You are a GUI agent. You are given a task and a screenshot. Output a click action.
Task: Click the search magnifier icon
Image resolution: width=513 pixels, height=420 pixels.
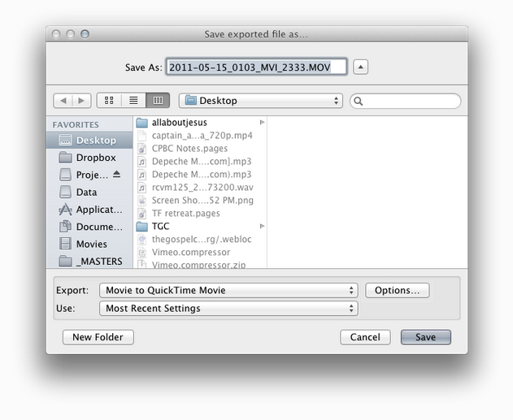point(359,101)
